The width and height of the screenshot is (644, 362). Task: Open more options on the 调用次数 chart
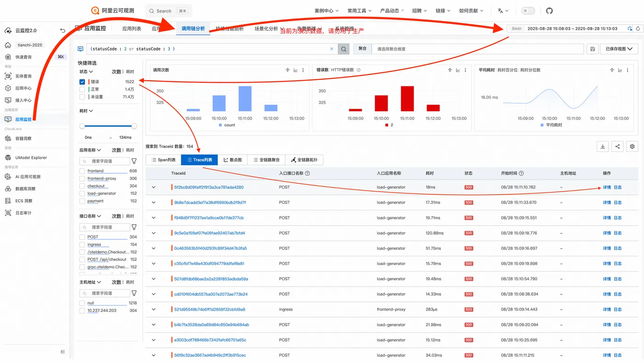coord(304,70)
